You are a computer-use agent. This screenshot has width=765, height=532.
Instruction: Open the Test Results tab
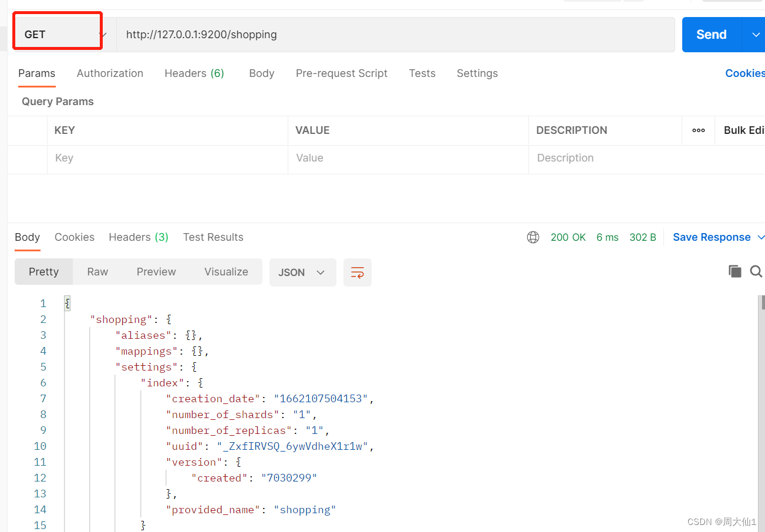click(213, 237)
